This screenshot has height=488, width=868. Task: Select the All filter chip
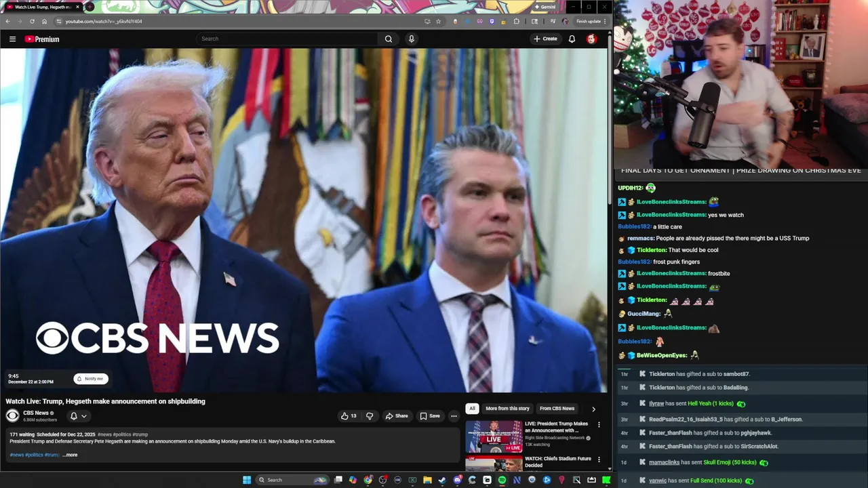(472, 409)
